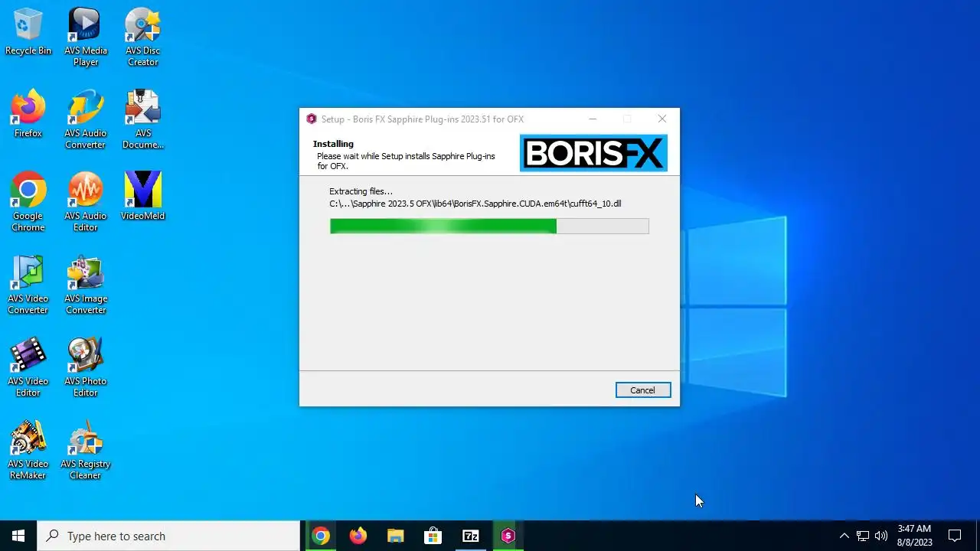Show hidden system tray icons

click(844, 536)
